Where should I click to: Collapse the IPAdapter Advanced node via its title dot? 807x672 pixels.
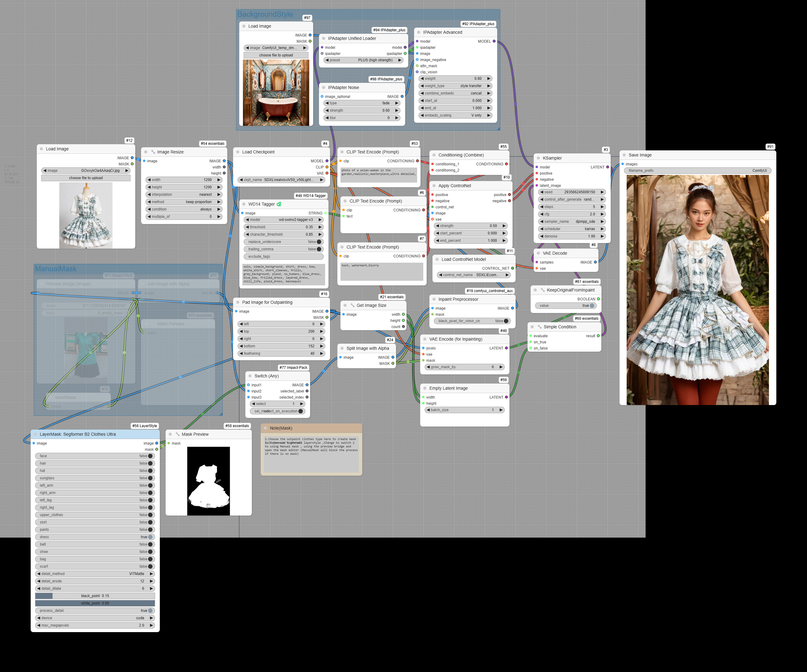click(x=419, y=32)
